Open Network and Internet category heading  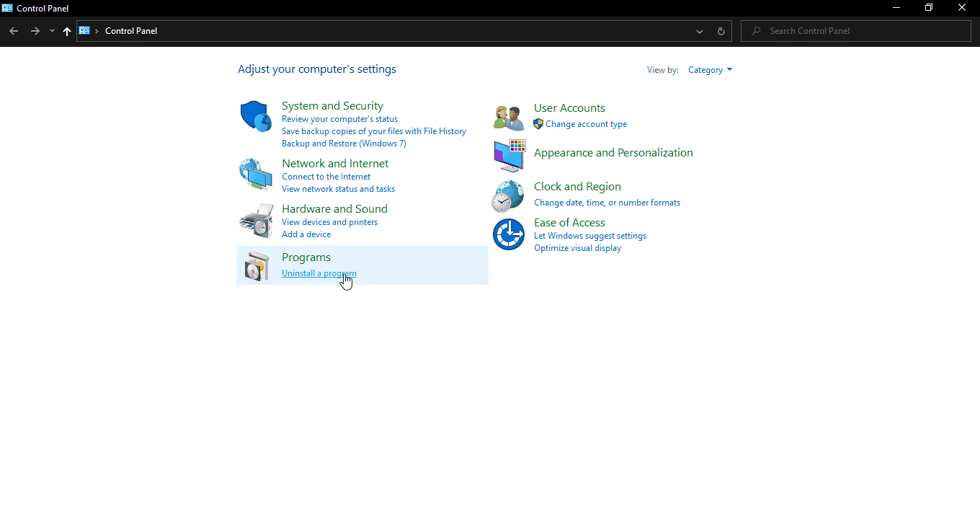coord(335,164)
